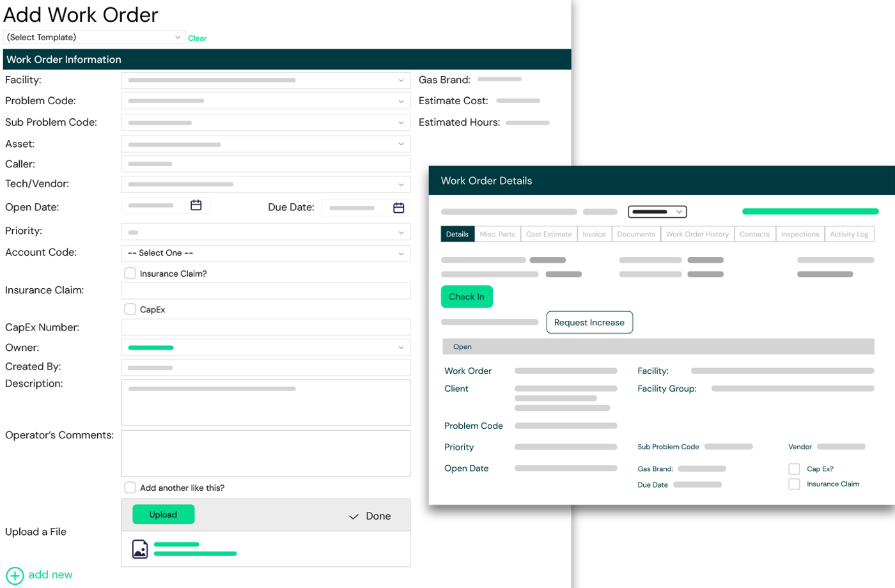
Task: Open the Invoice tab
Action: pos(595,235)
